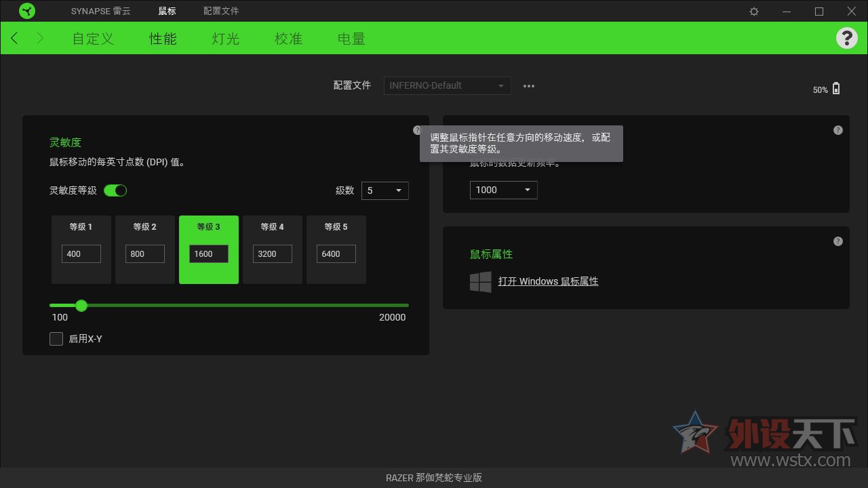Click the battery status icon showing 50%

pyautogui.click(x=836, y=88)
